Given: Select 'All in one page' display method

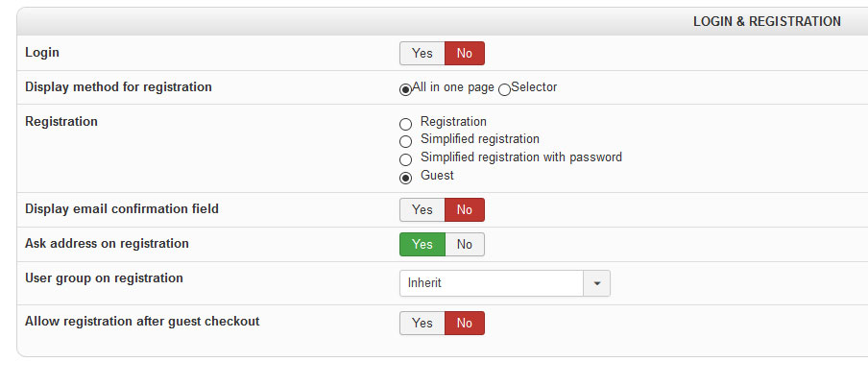Looking at the screenshot, I should point(405,88).
